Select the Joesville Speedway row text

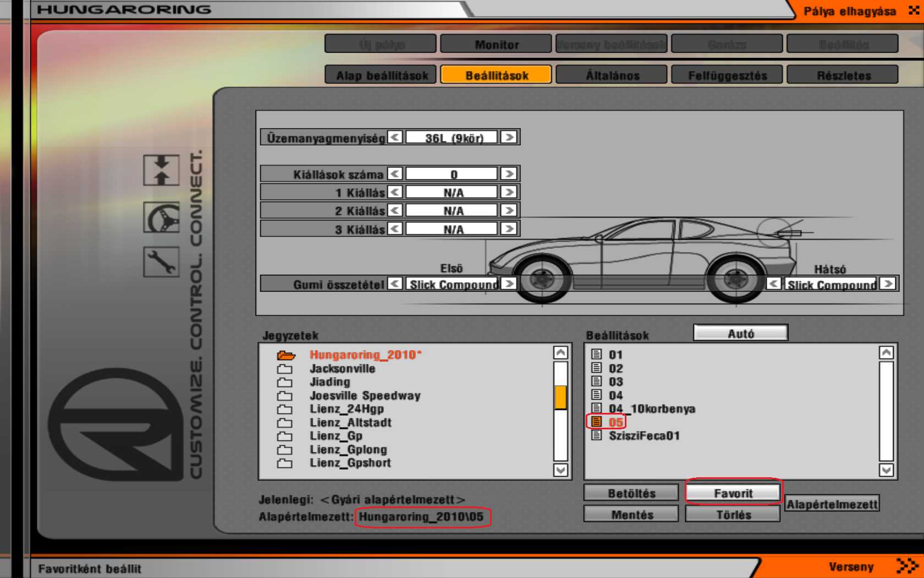[x=365, y=395]
